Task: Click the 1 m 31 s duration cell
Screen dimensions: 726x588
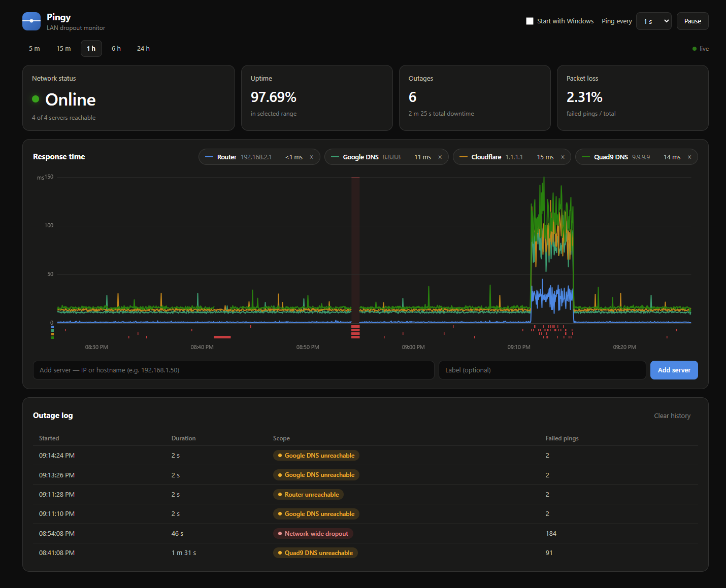Action: [x=184, y=553]
